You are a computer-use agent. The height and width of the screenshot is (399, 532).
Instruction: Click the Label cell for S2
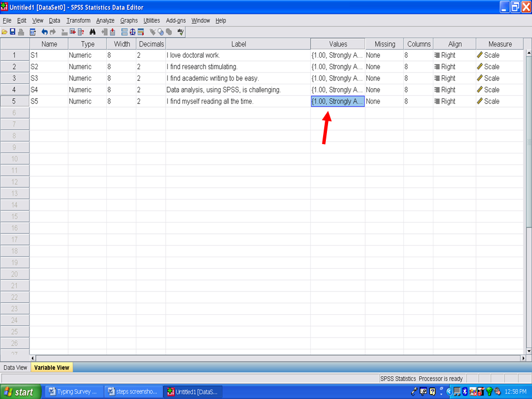pyautogui.click(x=238, y=67)
